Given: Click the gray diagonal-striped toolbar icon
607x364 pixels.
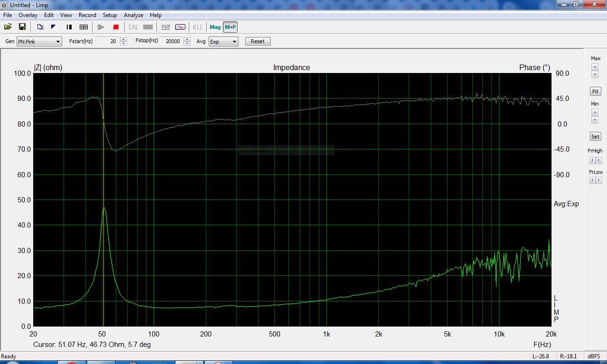Looking at the screenshot, I should 166,27.
